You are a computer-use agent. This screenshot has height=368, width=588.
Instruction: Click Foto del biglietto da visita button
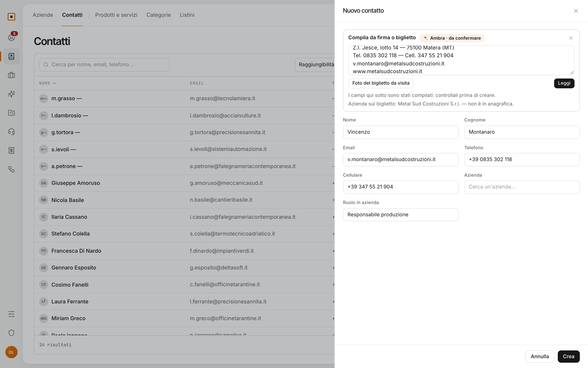pos(381,83)
